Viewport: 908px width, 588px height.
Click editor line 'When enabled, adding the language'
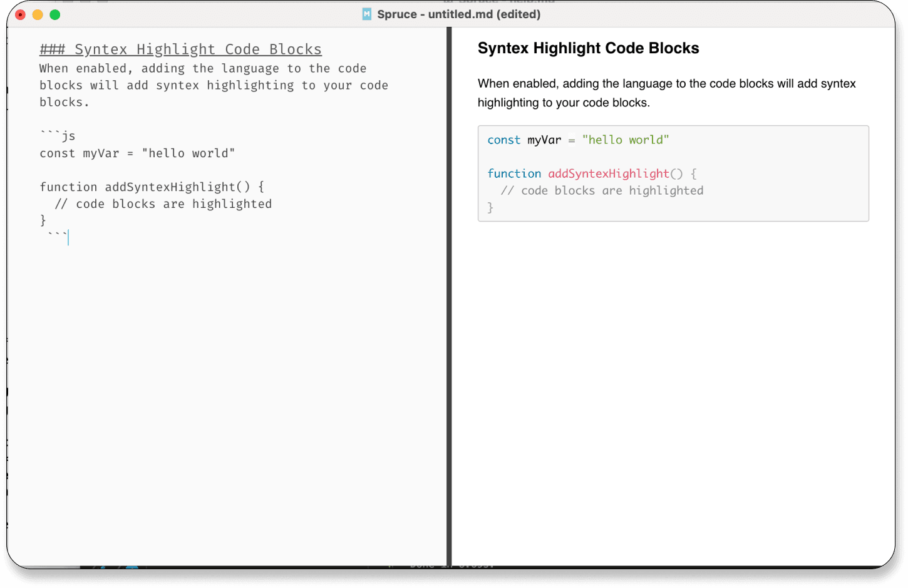click(x=203, y=68)
